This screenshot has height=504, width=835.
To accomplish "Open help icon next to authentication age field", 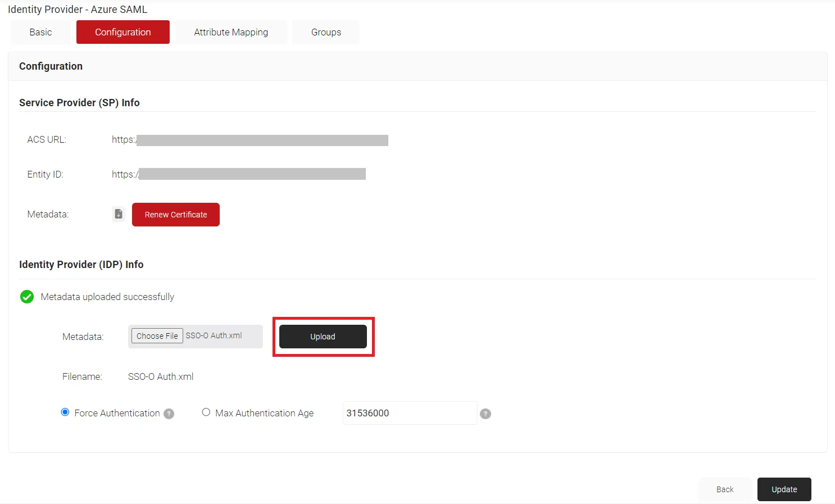I will click(x=485, y=414).
